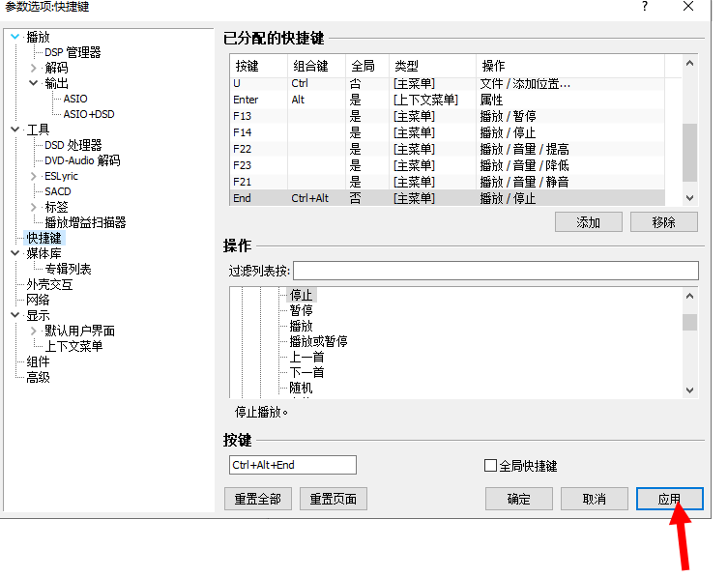Click the 过滤列表按 filter text field

click(x=495, y=271)
